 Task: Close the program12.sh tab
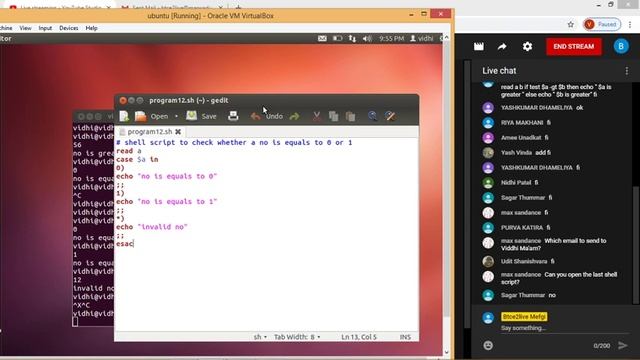(x=178, y=132)
